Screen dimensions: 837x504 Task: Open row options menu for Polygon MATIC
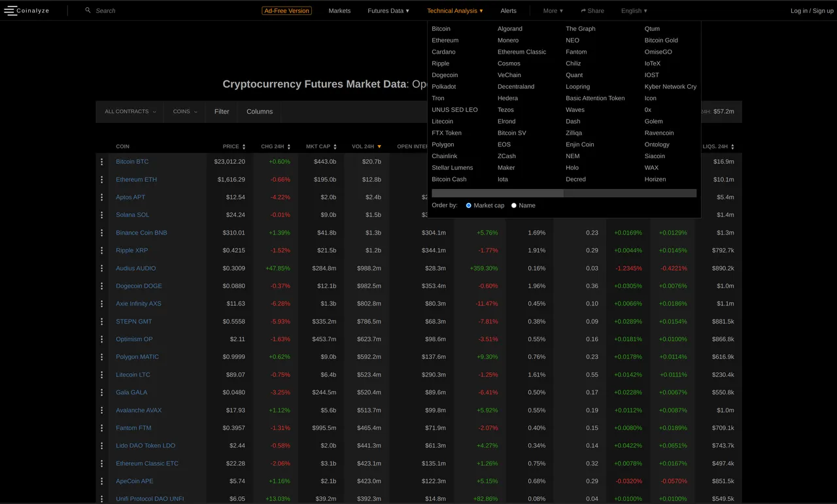[x=102, y=357]
